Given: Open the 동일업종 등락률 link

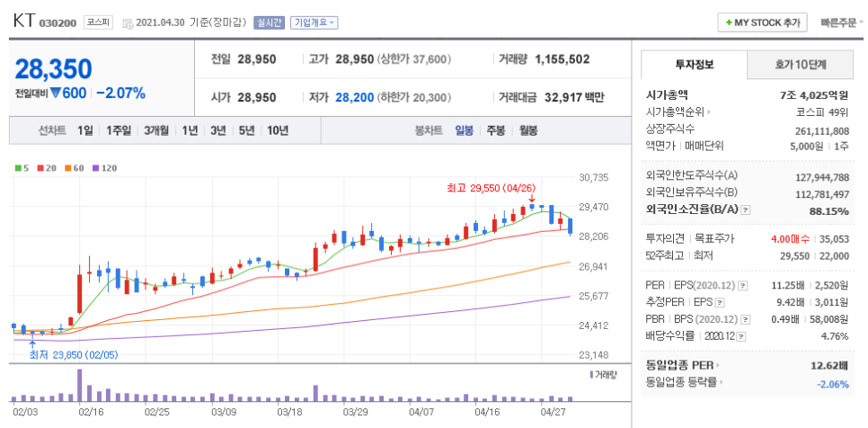Looking at the screenshot, I should [686, 382].
